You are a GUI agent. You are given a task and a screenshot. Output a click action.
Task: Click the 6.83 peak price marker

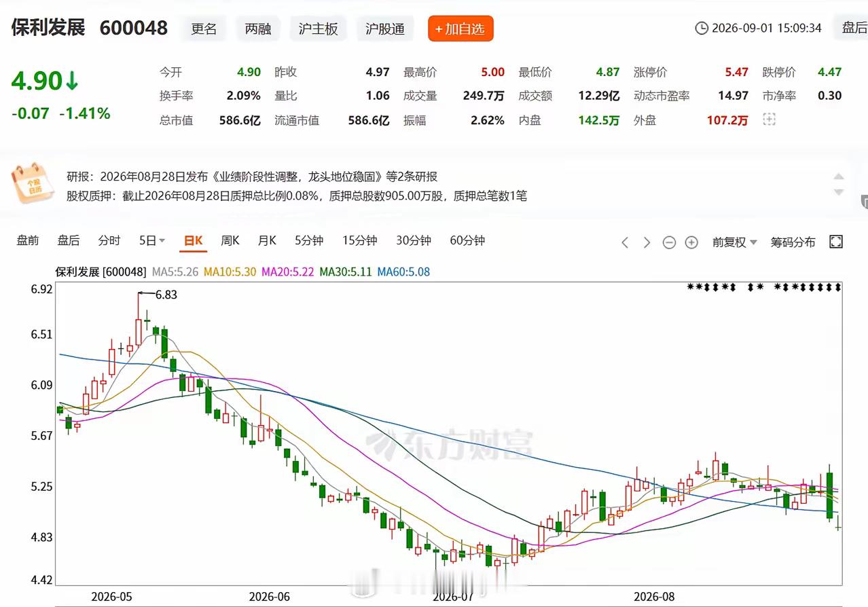166,295
